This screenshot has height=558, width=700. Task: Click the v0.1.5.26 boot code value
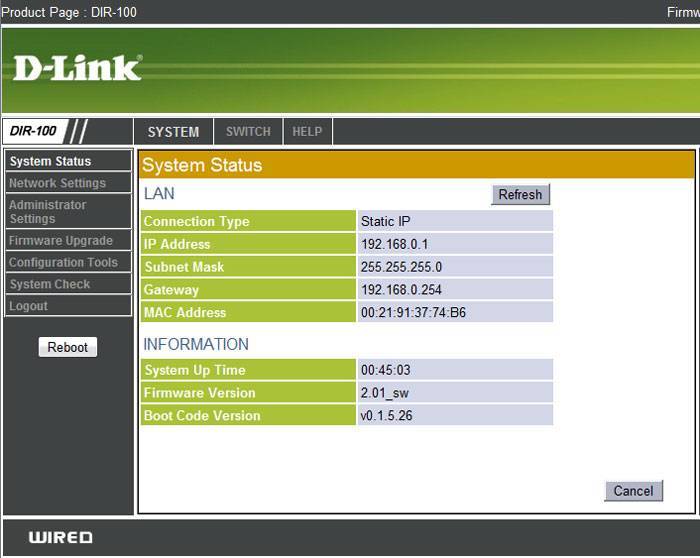(455, 416)
